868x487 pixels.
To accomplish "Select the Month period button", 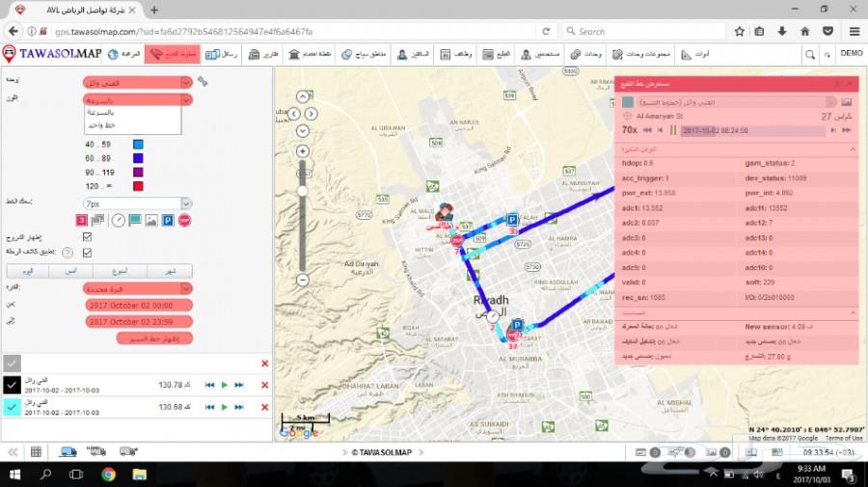I will pyautogui.click(x=170, y=271).
